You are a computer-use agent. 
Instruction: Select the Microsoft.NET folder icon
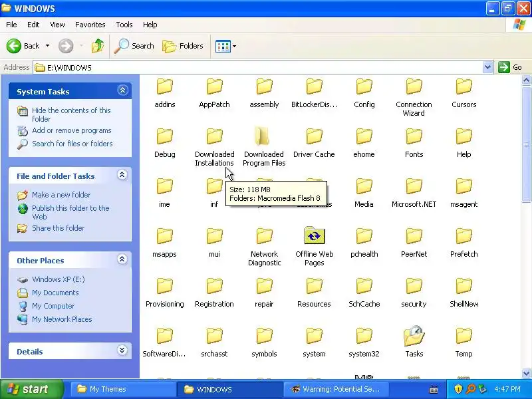414,186
